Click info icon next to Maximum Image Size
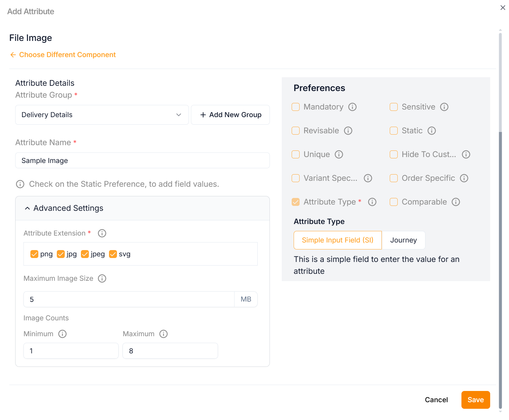509x420 pixels. [102, 278]
